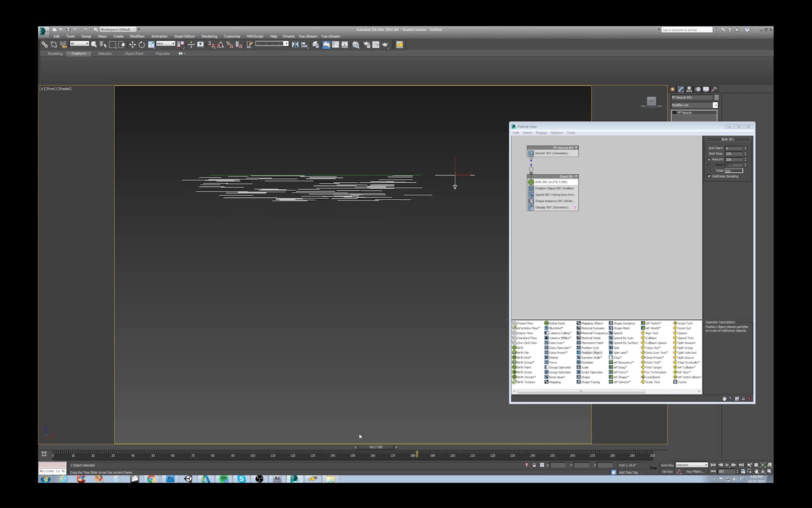Open the Hierarchy command panel tab
Viewport: 812px width, 508px height.
689,89
